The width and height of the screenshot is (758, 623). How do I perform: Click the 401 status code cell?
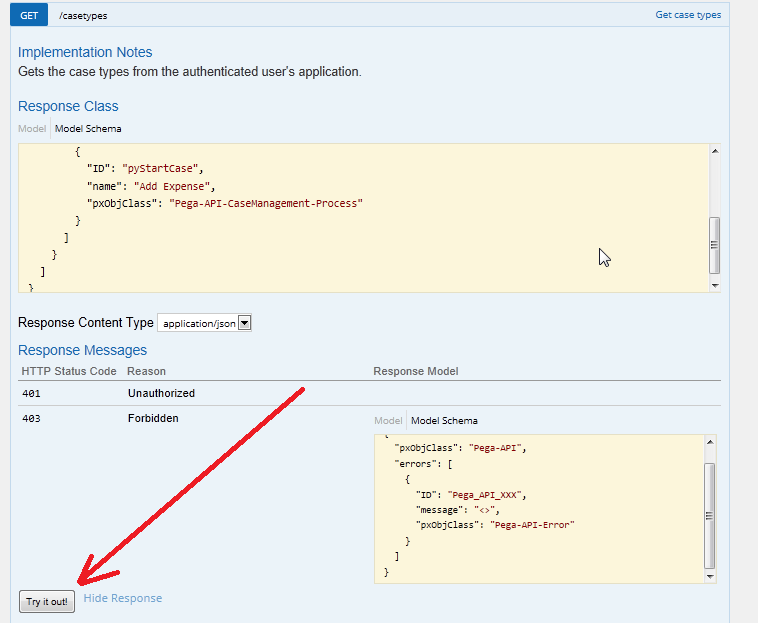(31, 393)
